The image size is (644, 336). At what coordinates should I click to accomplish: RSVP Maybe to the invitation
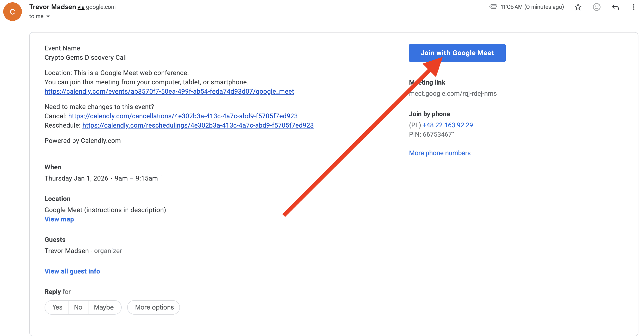pos(104,307)
